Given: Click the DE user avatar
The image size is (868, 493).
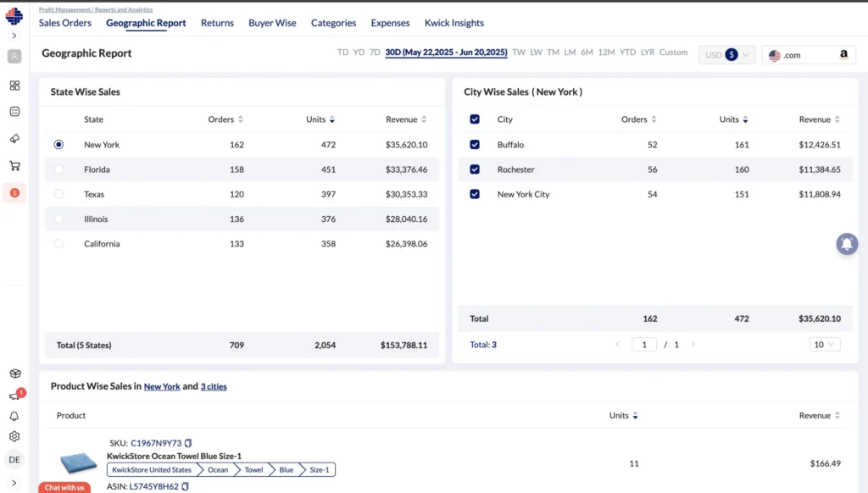Looking at the screenshot, I should [x=14, y=460].
